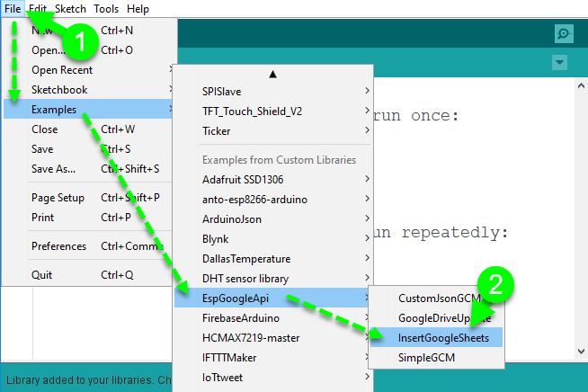Expand the TFT_Touch_Shield_V2 examples
This screenshot has width=588, height=392.
click(x=273, y=111)
